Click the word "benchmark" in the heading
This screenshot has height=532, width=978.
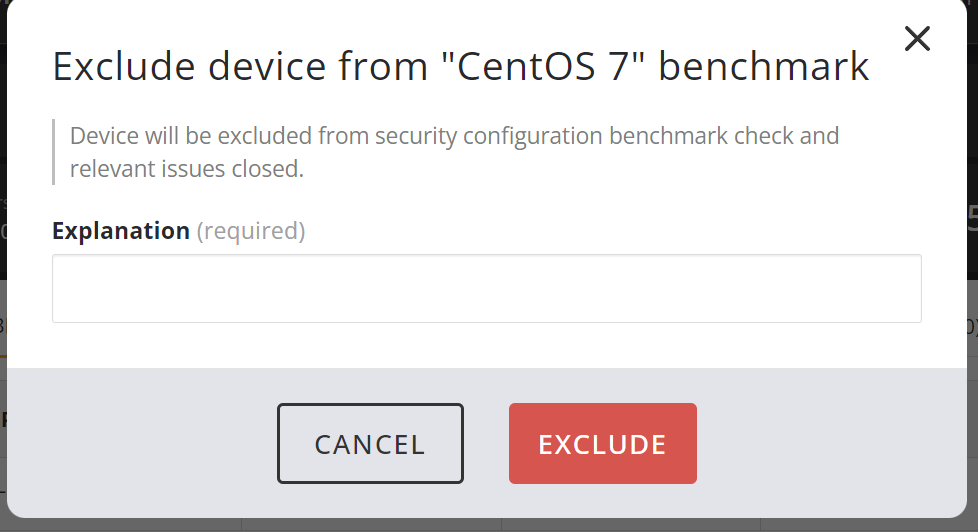click(x=764, y=67)
